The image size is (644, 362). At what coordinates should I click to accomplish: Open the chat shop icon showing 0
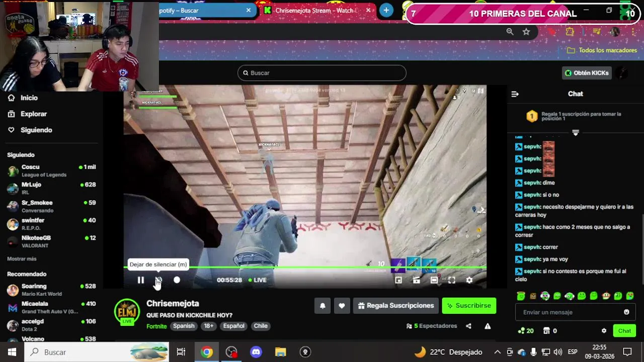(549, 331)
